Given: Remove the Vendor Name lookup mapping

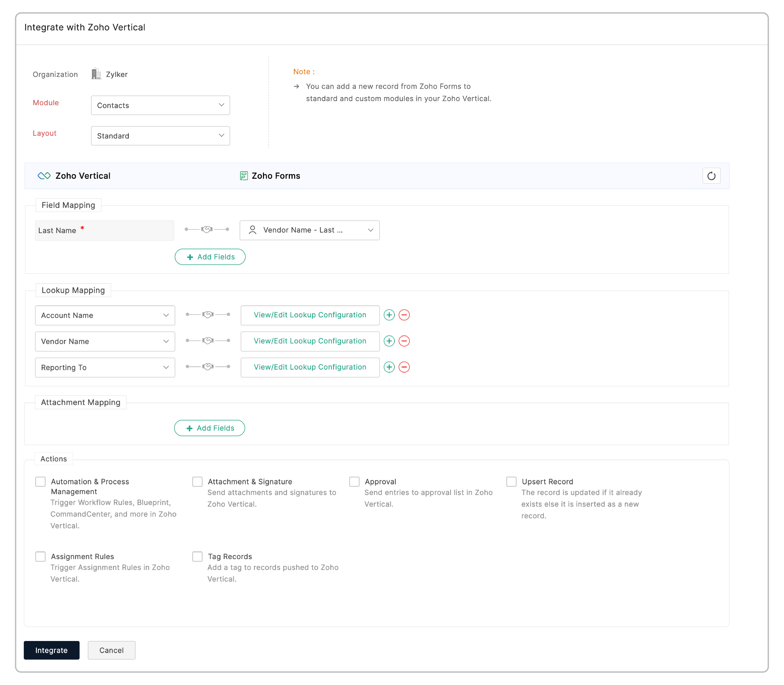Looking at the screenshot, I should (x=404, y=341).
